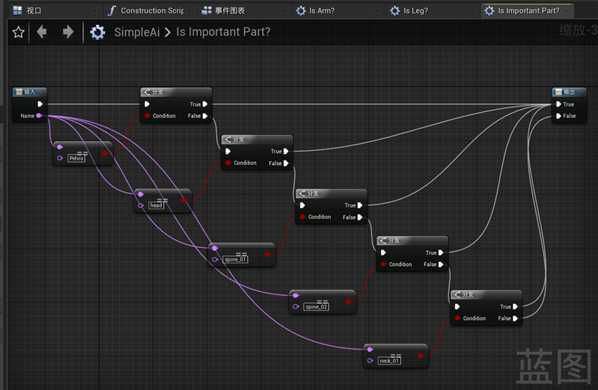Click the SimpleAi breadcrumb link
Image resolution: width=598 pixels, height=390 pixels.
click(137, 32)
